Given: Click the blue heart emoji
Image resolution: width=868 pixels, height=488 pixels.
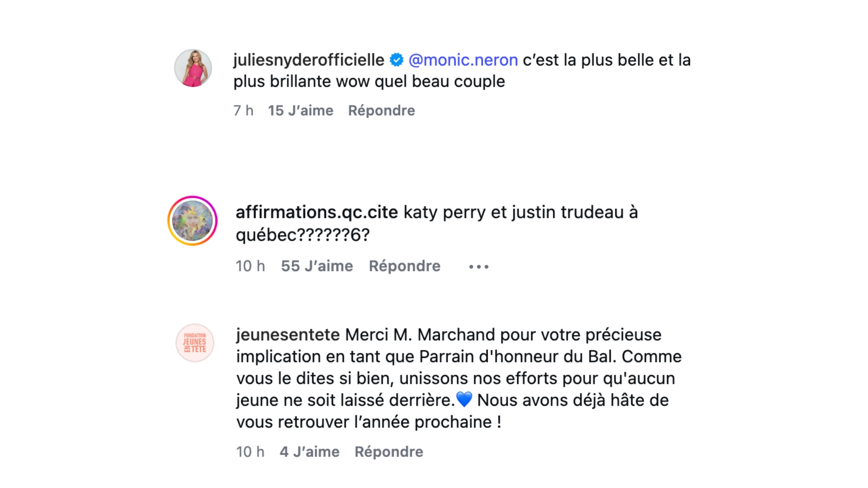Looking at the screenshot, I should pyautogui.click(x=464, y=400).
